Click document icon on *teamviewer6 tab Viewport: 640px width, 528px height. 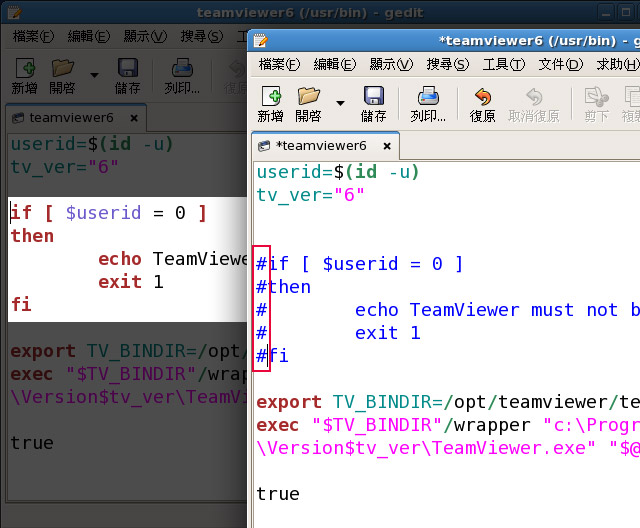coord(264,146)
